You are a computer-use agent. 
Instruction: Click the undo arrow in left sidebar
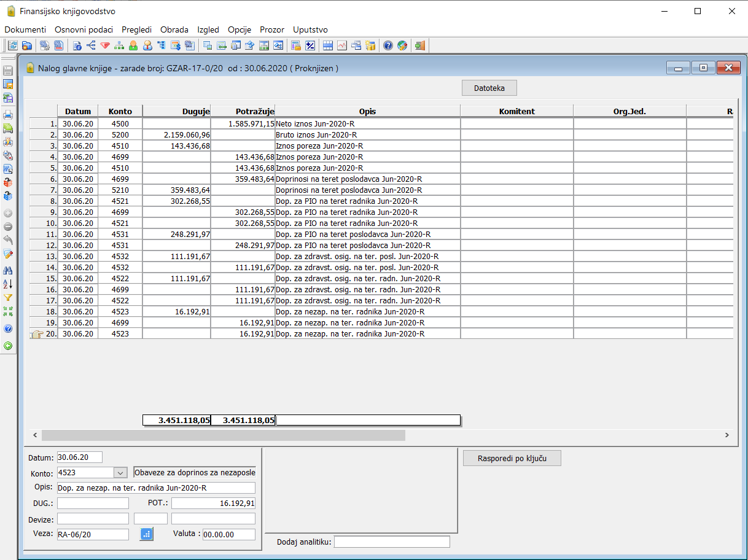8,240
